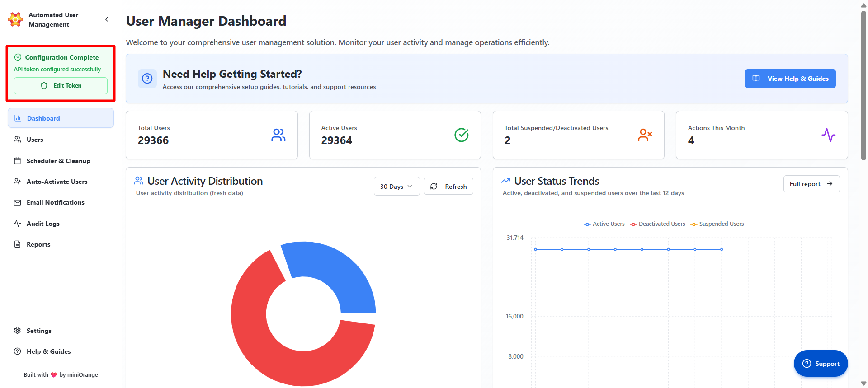Click the last data point on Active Users line
This screenshot has height=388, width=868.
(x=722, y=249)
